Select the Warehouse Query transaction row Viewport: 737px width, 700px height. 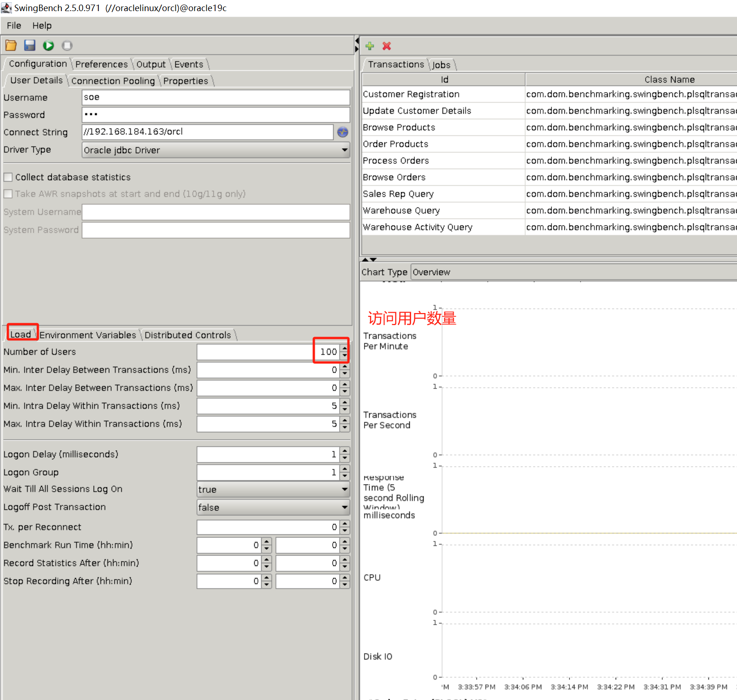(550, 211)
